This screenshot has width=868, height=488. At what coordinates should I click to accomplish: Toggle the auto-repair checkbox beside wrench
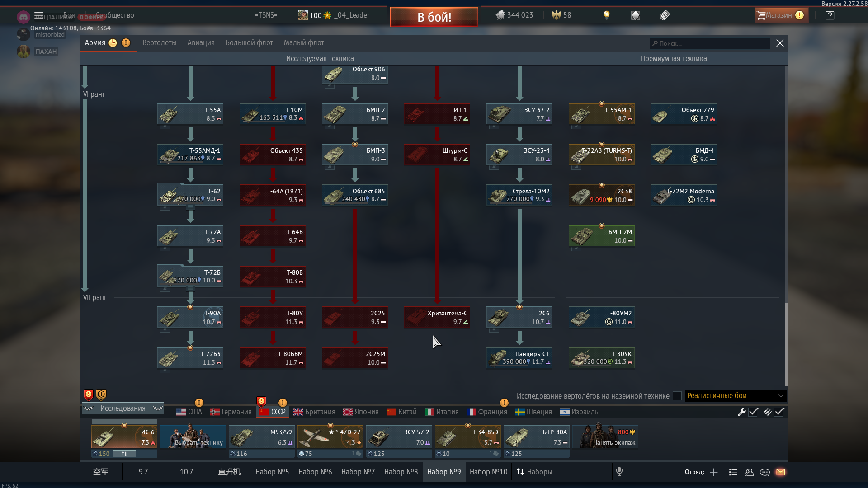coord(753,412)
